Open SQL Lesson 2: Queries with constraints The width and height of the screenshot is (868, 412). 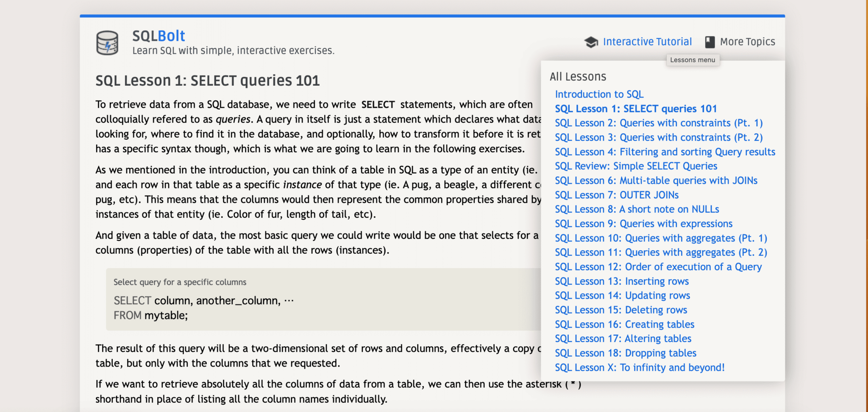click(658, 123)
